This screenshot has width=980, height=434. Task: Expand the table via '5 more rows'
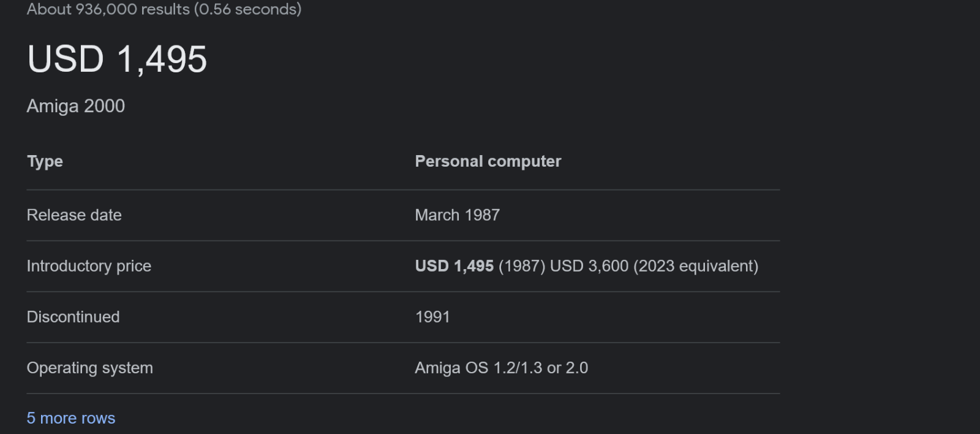[x=71, y=418]
